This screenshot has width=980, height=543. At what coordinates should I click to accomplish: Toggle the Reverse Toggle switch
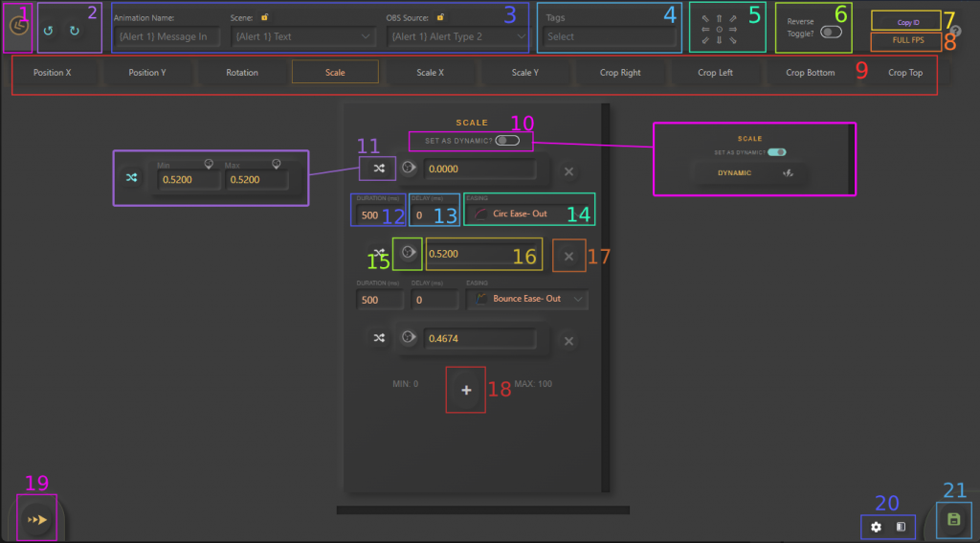point(830,32)
